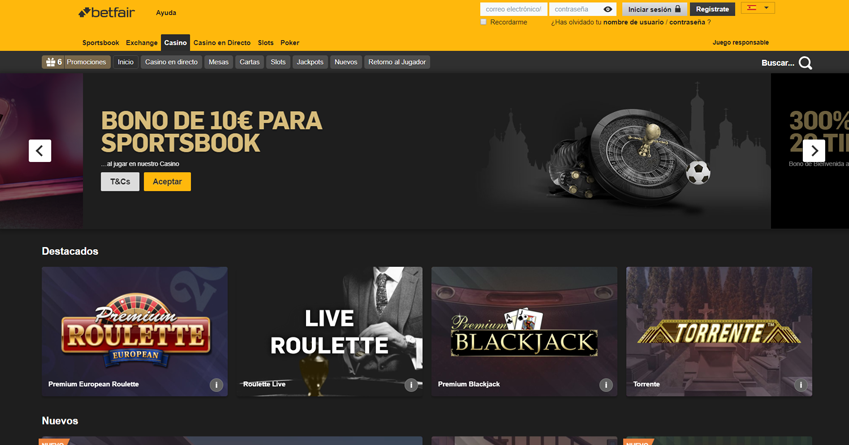
Task: Click the betfair logo
Action: tap(107, 12)
